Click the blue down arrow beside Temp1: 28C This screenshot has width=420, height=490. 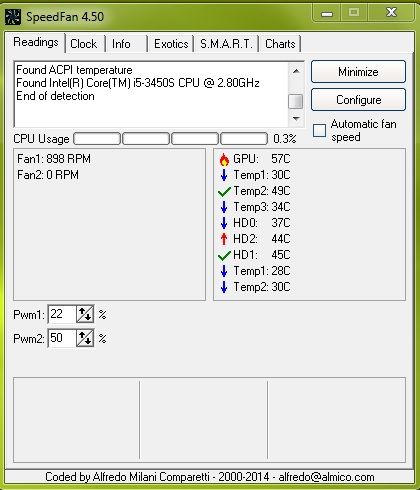pos(224,271)
